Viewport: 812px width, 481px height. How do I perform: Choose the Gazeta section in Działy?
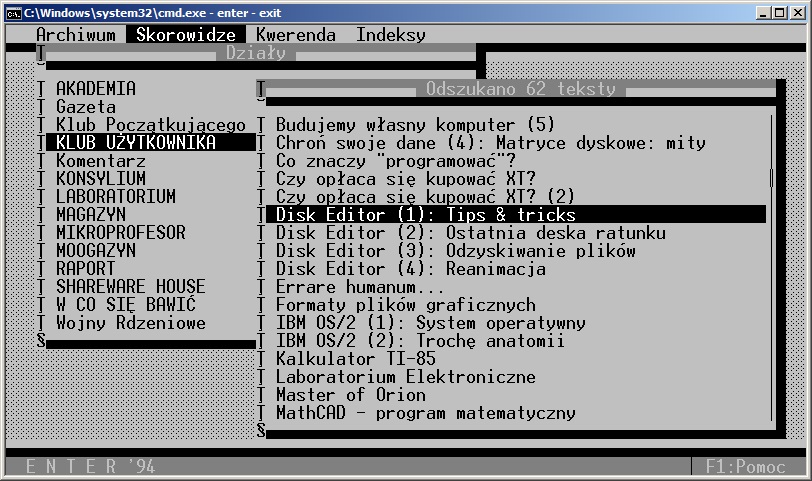[x=86, y=107]
